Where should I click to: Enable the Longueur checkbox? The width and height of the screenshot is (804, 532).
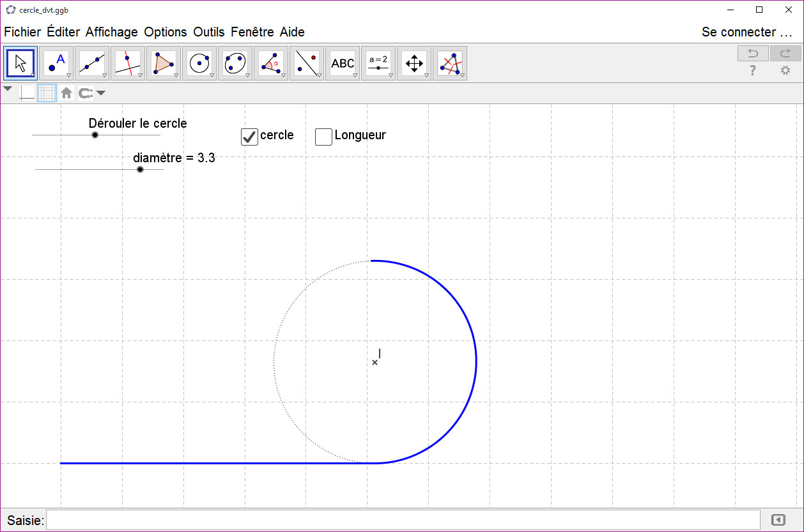coord(323,136)
